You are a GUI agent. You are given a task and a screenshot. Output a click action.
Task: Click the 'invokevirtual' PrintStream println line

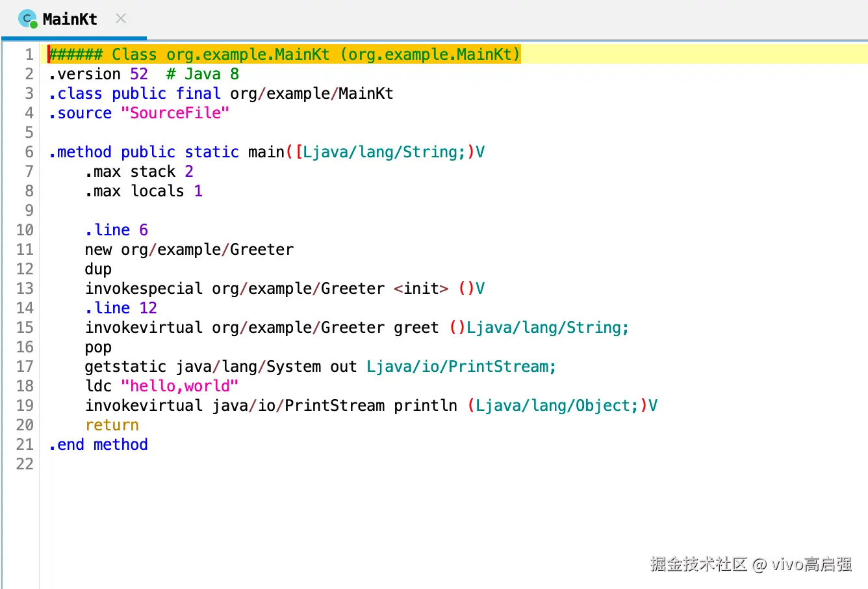coord(371,406)
